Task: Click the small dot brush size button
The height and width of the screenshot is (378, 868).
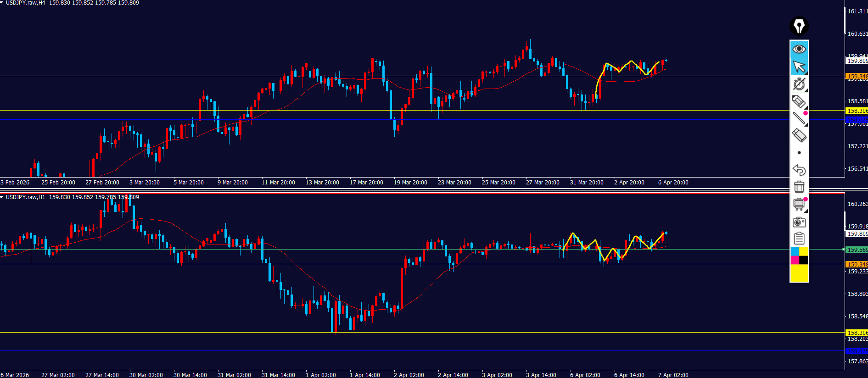Action: [799, 153]
